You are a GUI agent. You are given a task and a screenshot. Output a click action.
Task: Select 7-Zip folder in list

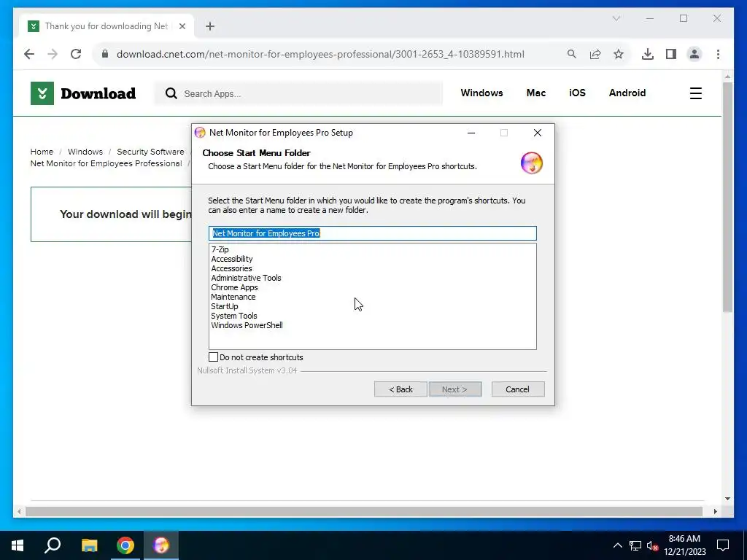tap(220, 249)
